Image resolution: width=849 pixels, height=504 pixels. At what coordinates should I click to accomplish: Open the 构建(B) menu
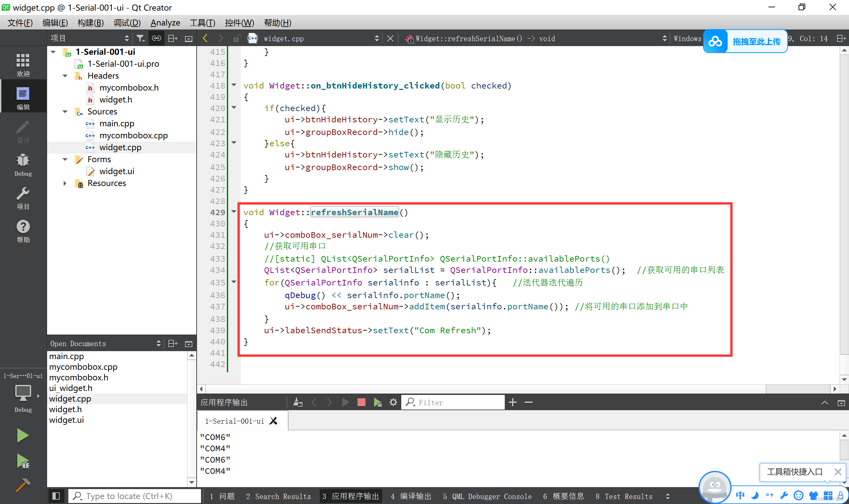(x=90, y=23)
